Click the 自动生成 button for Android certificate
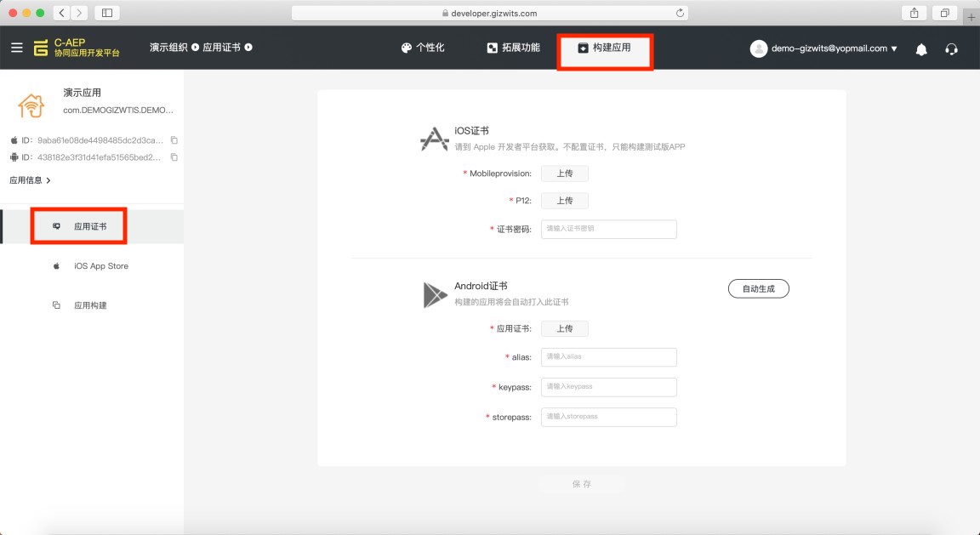The width and height of the screenshot is (980, 535). coord(757,288)
